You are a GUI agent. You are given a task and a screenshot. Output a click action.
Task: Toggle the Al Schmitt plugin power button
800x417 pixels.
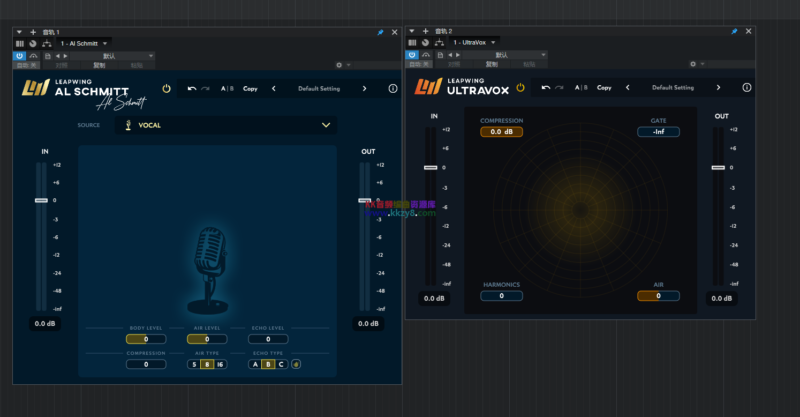pos(166,88)
